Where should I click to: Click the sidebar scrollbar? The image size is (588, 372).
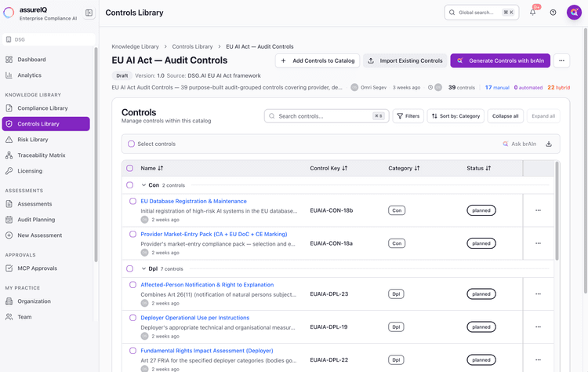pyautogui.click(x=96, y=155)
